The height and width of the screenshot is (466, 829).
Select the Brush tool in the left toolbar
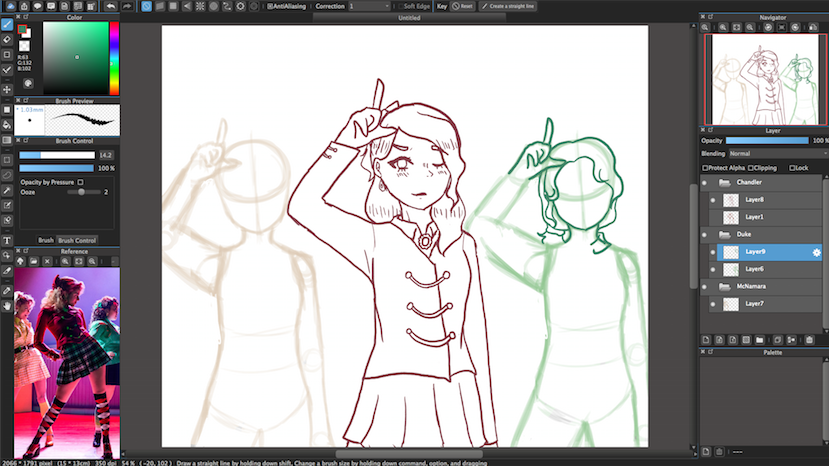pos(7,23)
